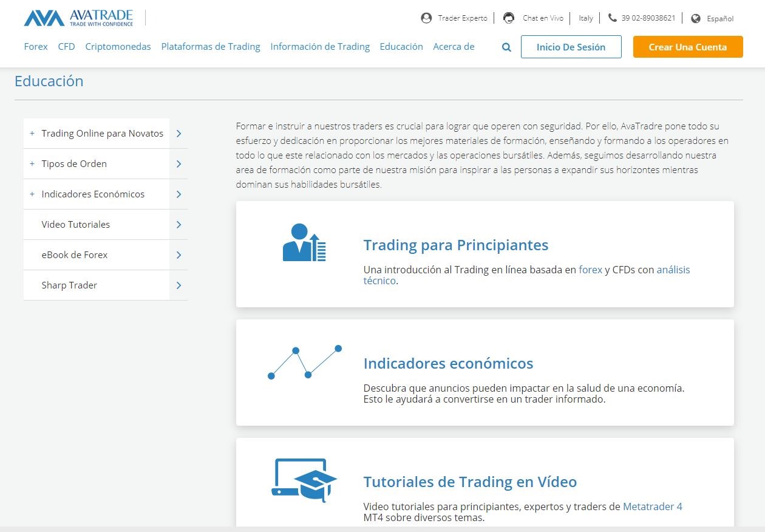The width and height of the screenshot is (765, 532).
Task: Open the Educación nav menu item
Action: point(401,47)
